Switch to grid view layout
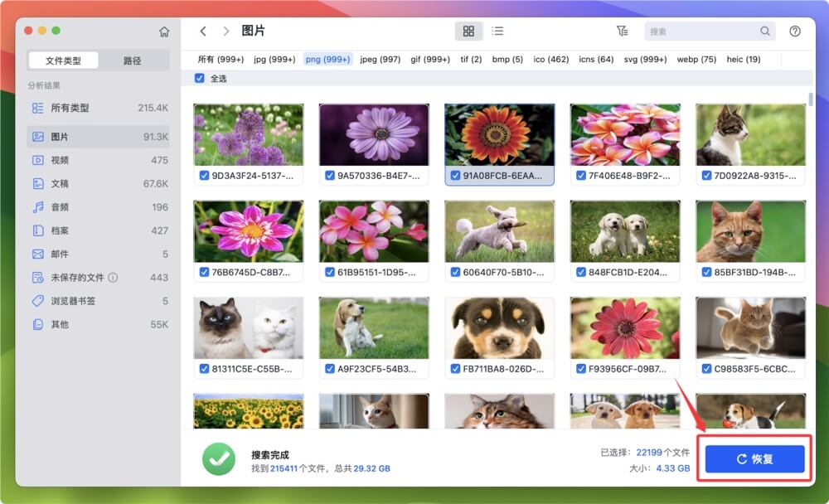This screenshot has width=829, height=504. coord(469,31)
